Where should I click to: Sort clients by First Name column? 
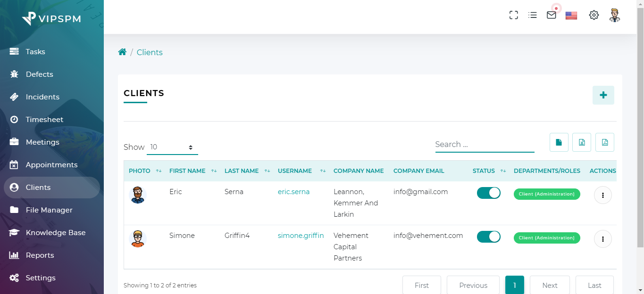point(188,171)
